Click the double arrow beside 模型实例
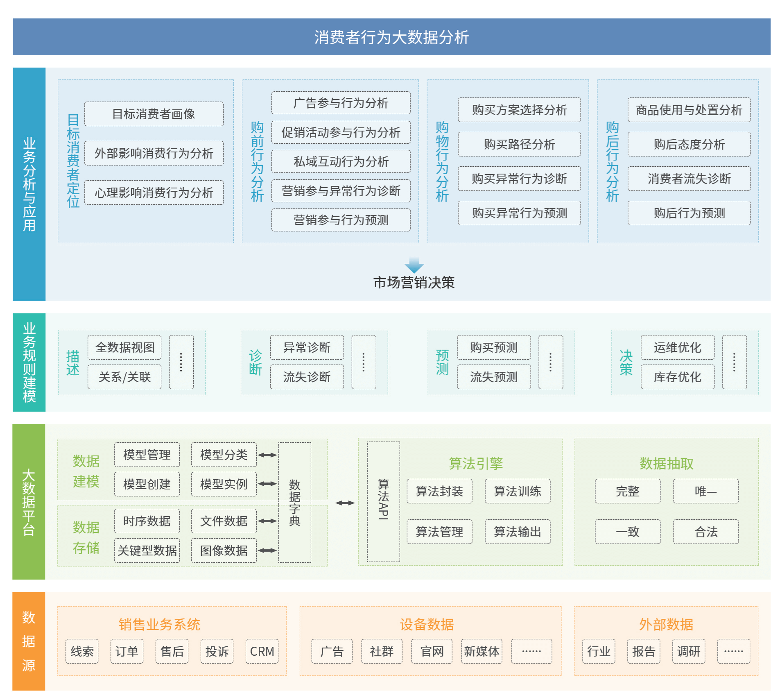780x700 pixels. point(267,484)
